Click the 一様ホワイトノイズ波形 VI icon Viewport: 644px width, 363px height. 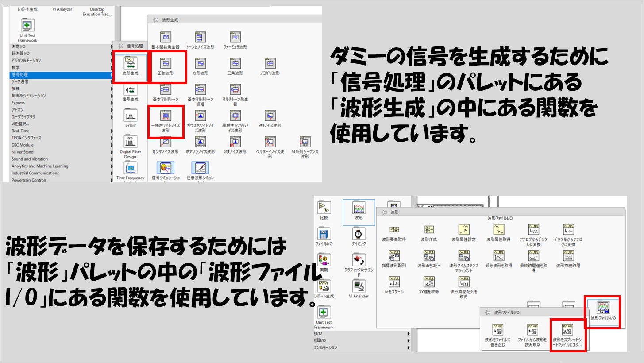coord(166,116)
